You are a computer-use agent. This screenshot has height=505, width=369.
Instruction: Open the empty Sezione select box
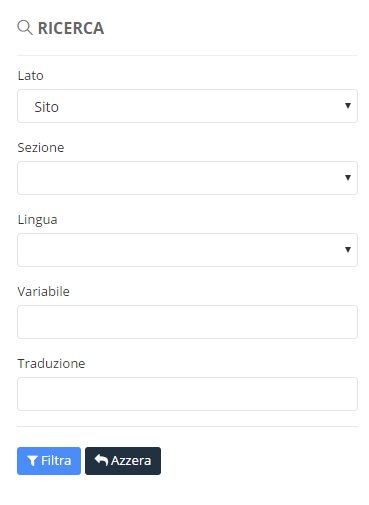pyautogui.click(x=187, y=178)
